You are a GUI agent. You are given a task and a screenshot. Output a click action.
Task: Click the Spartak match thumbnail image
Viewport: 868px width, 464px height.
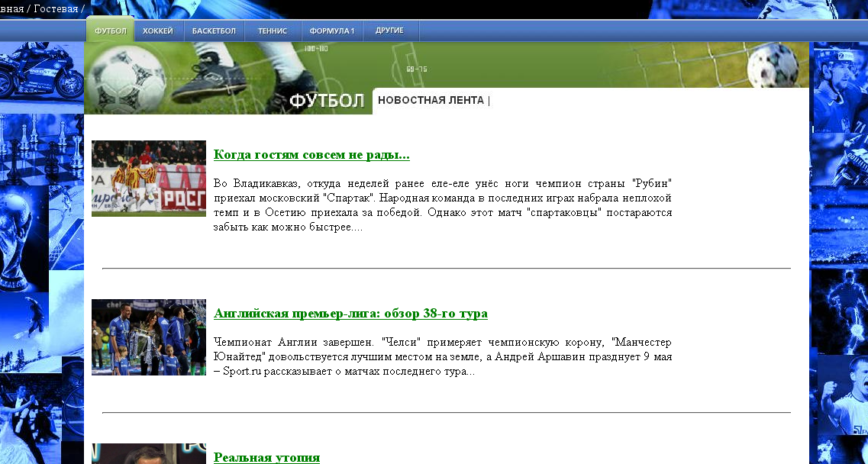point(149,179)
